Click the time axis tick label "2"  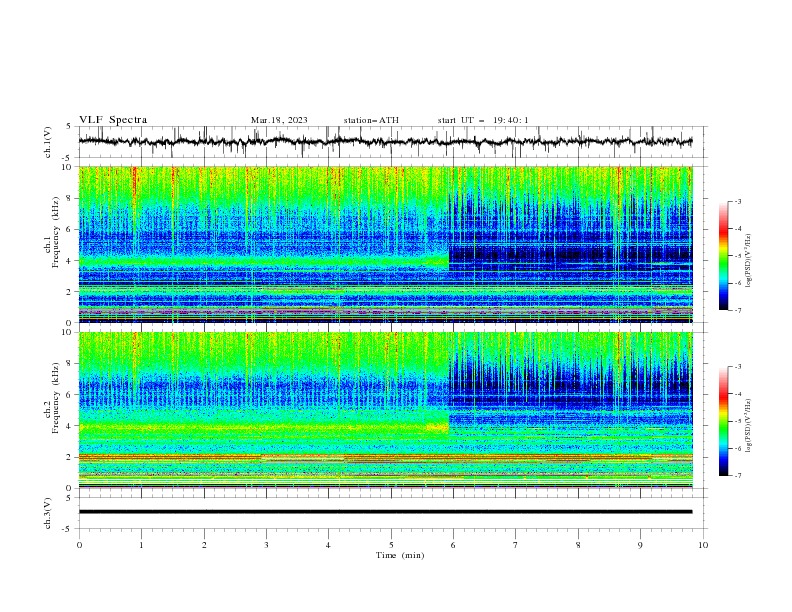coord(204,545)
